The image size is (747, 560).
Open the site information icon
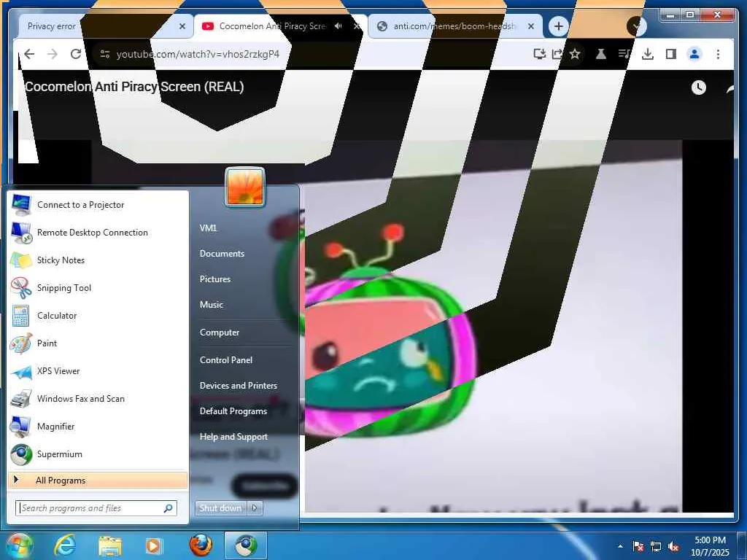[105, 54]
